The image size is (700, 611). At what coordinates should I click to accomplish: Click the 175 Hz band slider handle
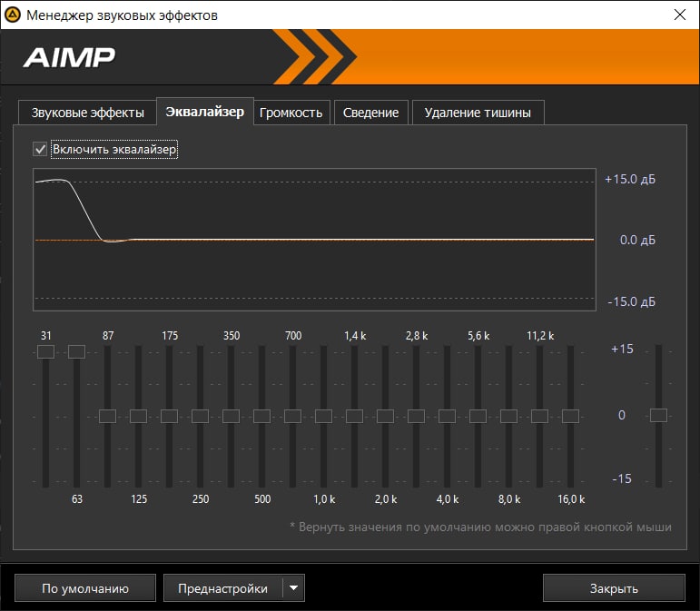point(169,417)
